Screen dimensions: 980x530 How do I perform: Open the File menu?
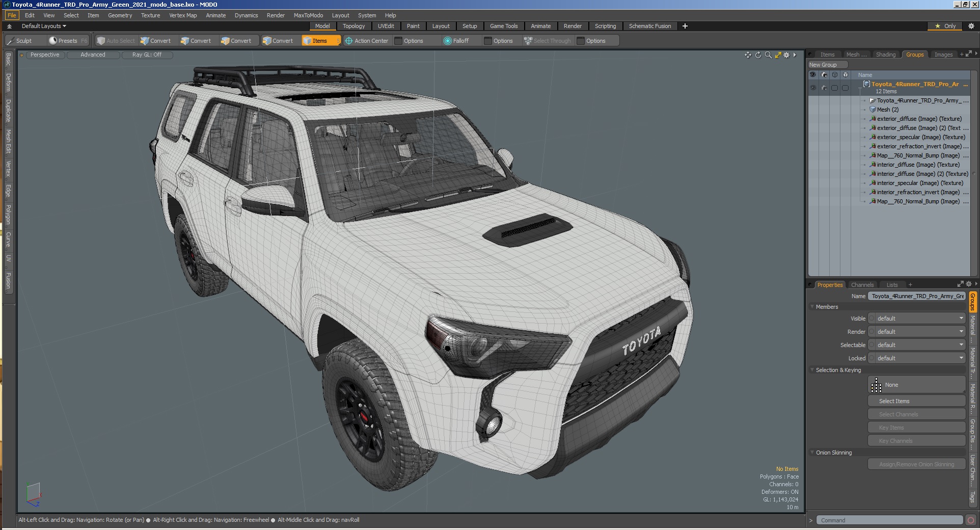pyautogui.click(x=12, y=15)
